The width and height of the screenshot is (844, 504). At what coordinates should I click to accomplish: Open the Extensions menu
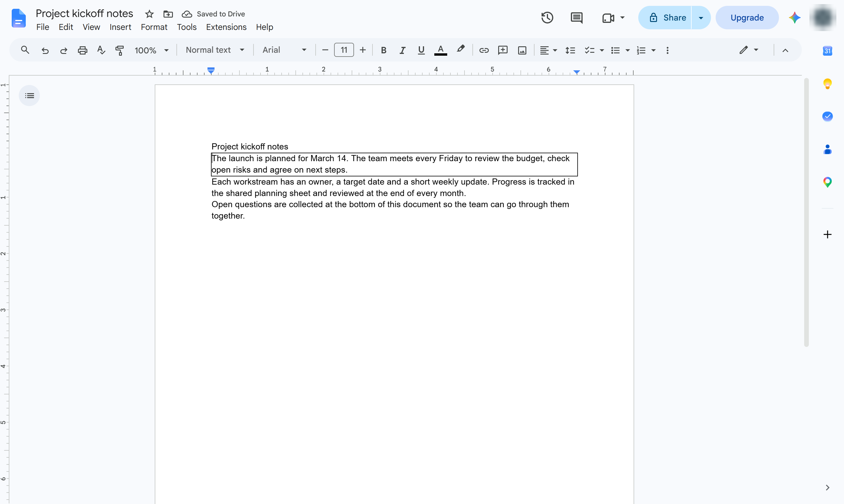226,27
